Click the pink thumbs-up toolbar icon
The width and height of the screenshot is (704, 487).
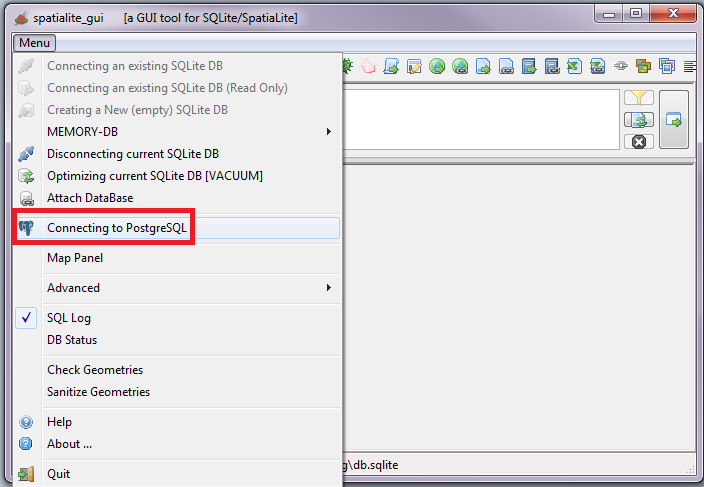[x=368, y=66]
